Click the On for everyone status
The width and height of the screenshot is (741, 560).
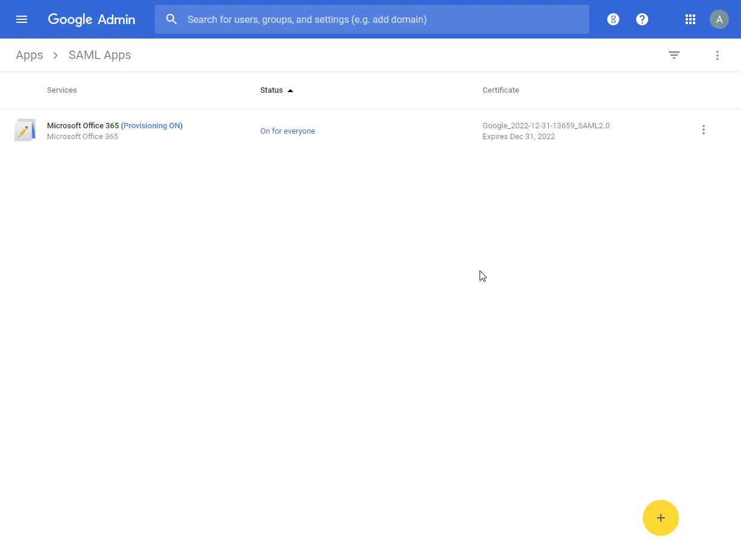[x=287, y=131]
